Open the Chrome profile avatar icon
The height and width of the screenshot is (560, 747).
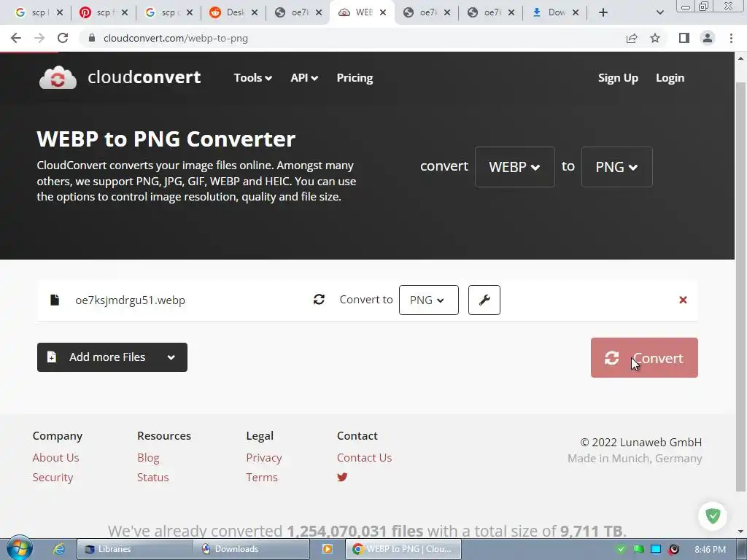tap(708, 38)
